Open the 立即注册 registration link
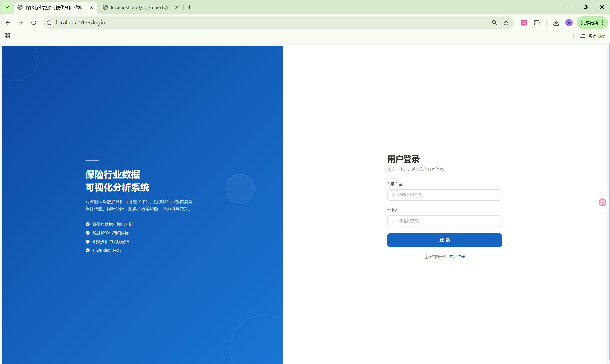This screenshot has height=364, width=610. coord(457,256)
